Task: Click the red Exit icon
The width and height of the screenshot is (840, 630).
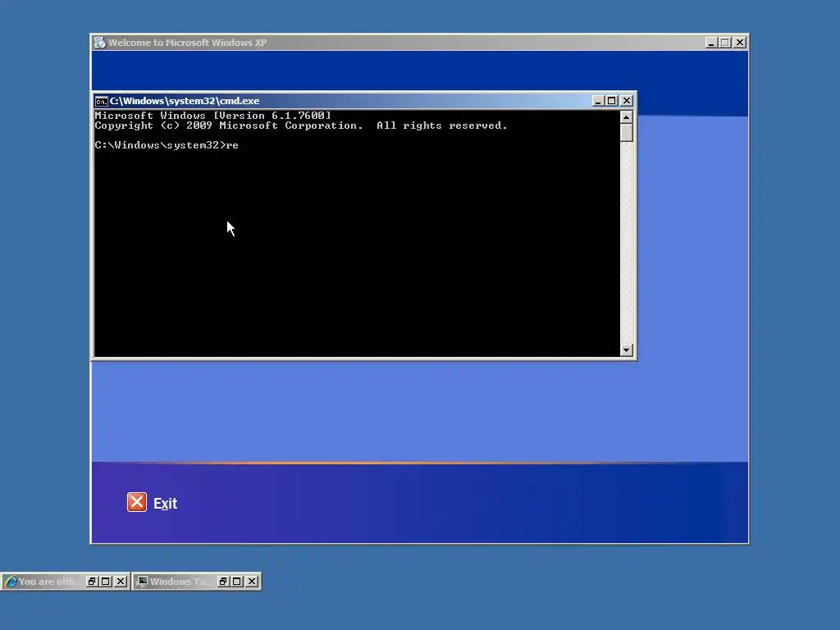Action: click(137, 503)
